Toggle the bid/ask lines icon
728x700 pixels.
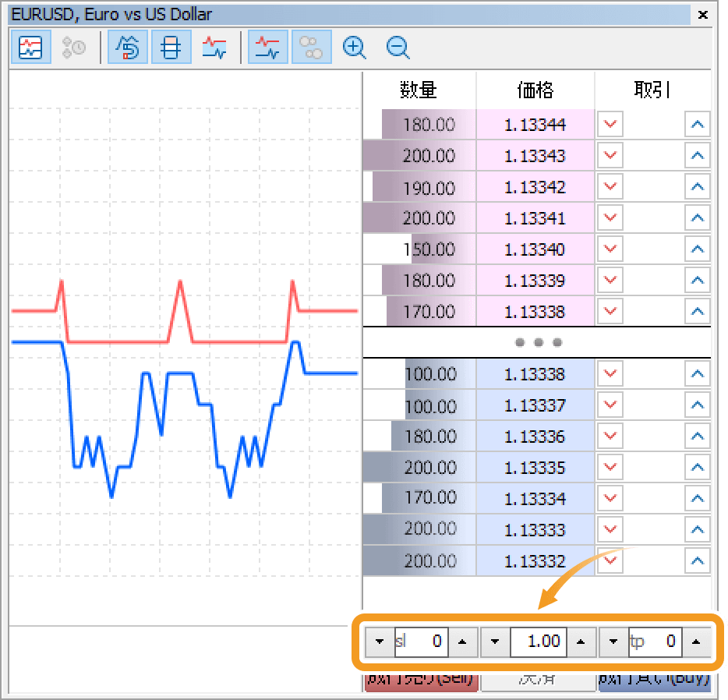tap(268, 47)
